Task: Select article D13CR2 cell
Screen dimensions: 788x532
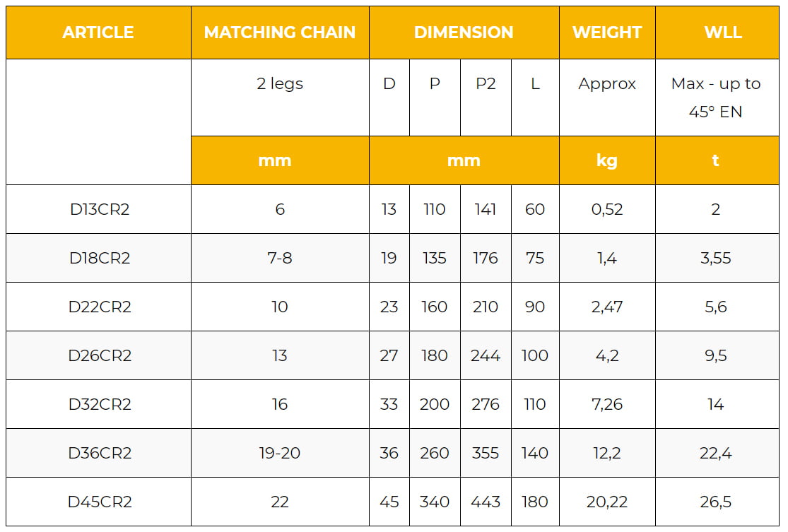Action: click(x=100, y=209)
